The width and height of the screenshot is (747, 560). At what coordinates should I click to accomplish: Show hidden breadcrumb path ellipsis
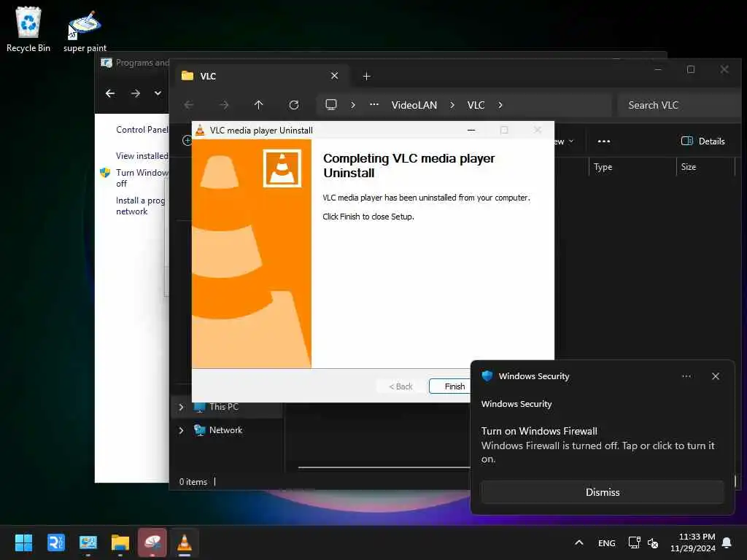coord(374,104)
